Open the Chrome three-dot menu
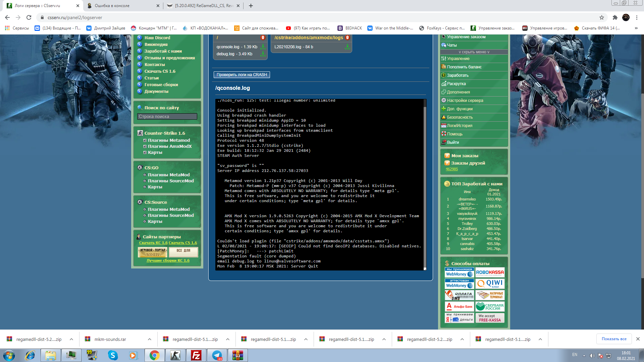This screenshot has height=362, width=644. click(x=637, y=17)
